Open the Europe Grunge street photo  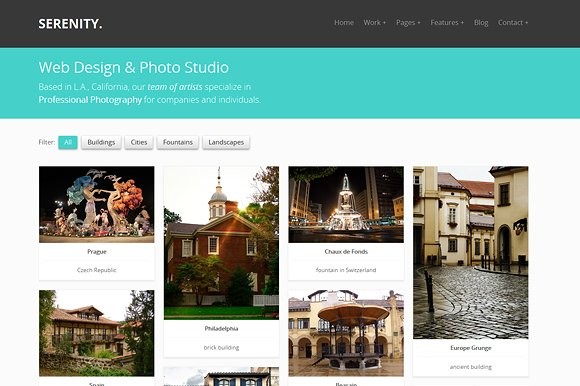coord(471,253)
